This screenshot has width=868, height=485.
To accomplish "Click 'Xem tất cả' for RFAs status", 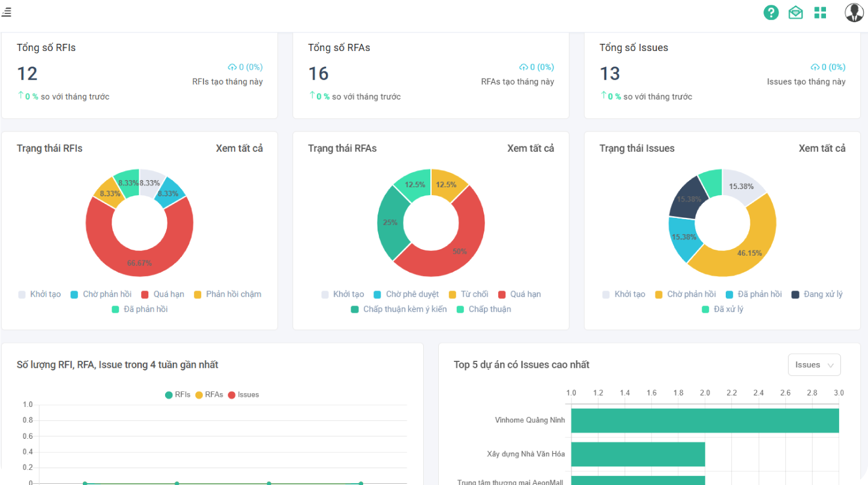I will [x=531, y=148].
